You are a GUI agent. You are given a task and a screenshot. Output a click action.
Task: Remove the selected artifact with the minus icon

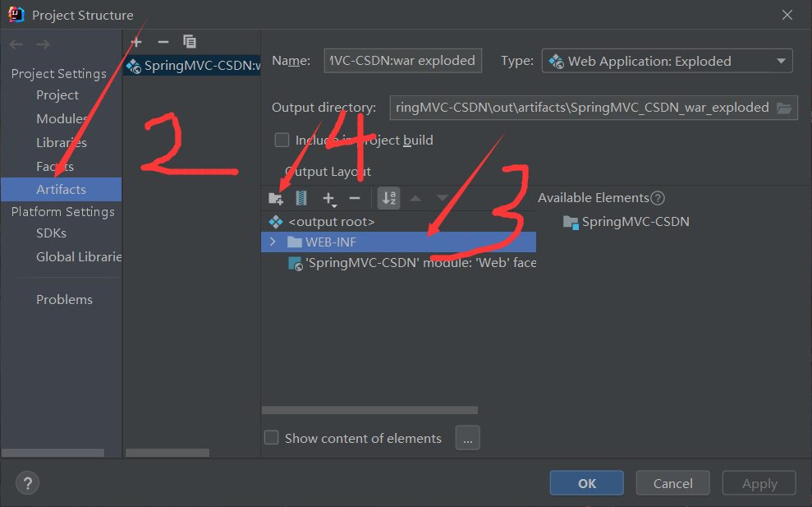[x=163, y=42]
